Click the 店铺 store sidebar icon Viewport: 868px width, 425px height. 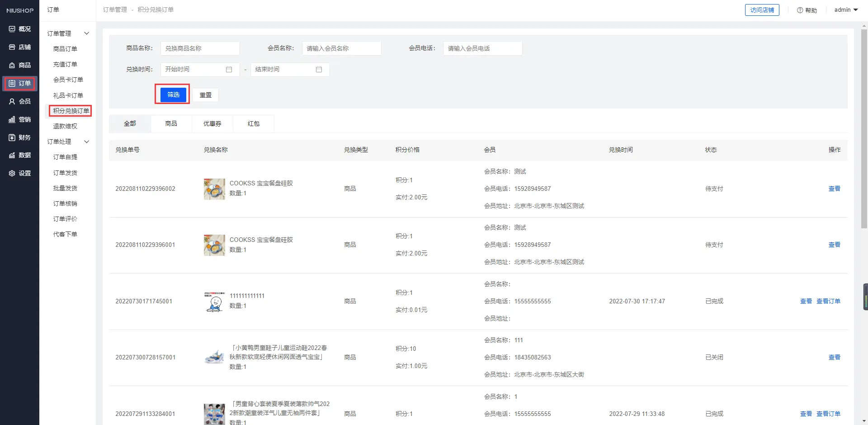click(x=12, y=47)
